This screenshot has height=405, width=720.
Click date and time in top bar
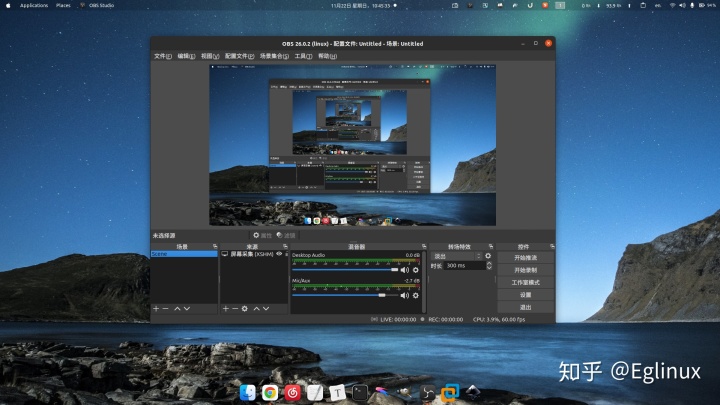tap(360, 6)
